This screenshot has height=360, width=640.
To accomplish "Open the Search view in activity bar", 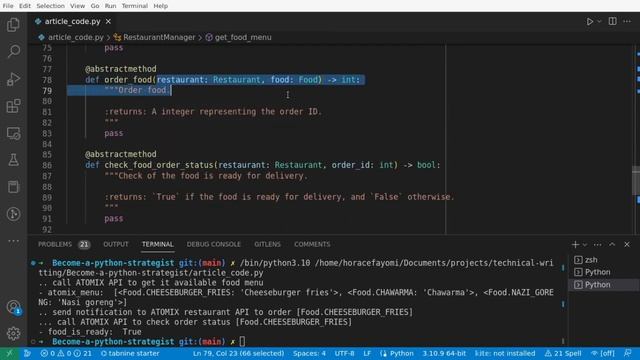I will (x=13, y=52).
